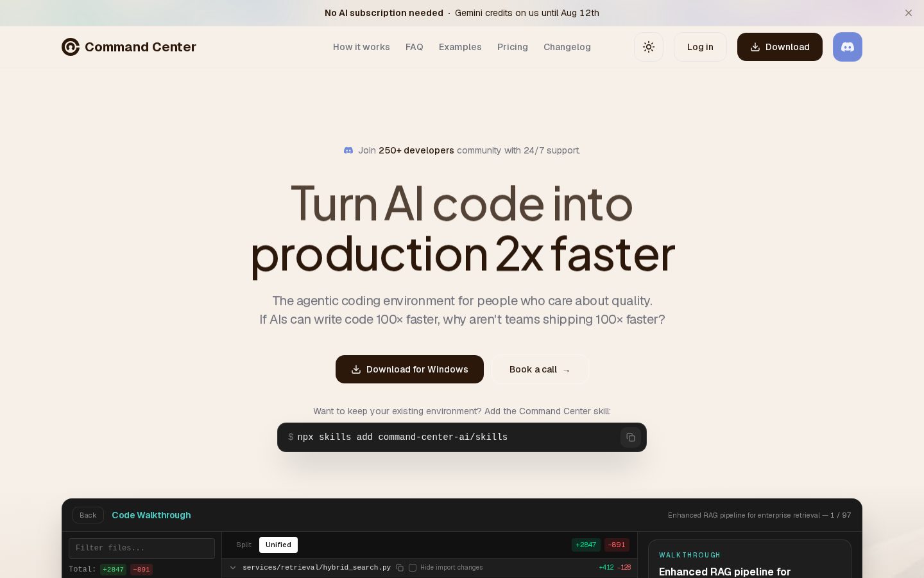Image resolution: width=924 pixels, height=578 pixels.
Task: Switch to the Split diff view
Action: (x=244, y=545)
